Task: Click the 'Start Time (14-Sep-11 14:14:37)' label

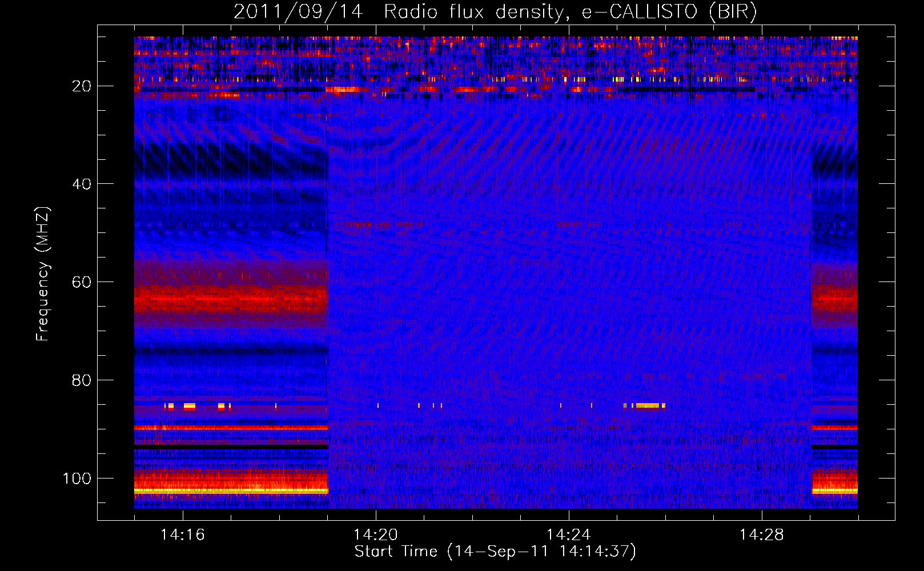Action: pyautogui.click(x=495, y=552)
